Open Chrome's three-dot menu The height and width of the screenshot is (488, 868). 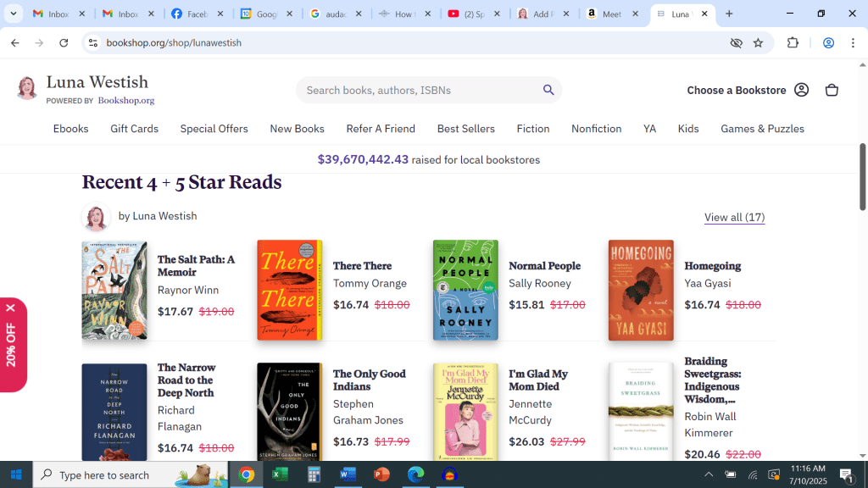click(x=853, y=43)
